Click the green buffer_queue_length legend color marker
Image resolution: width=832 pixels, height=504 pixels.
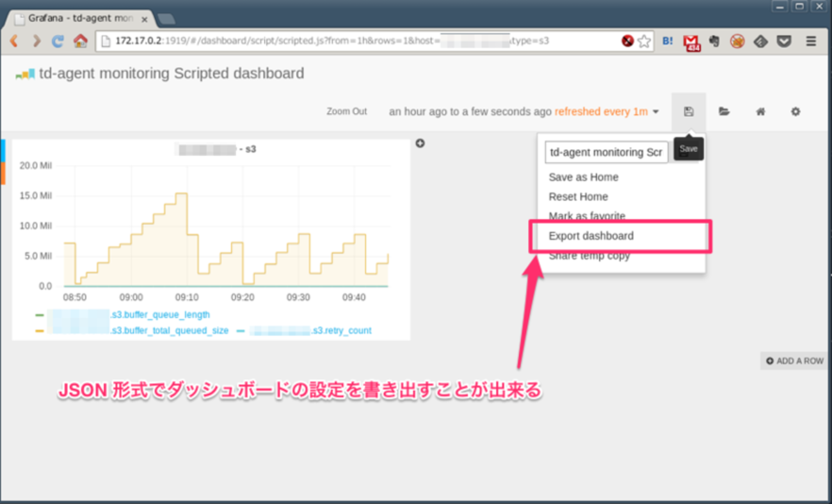tap(40, 315)
